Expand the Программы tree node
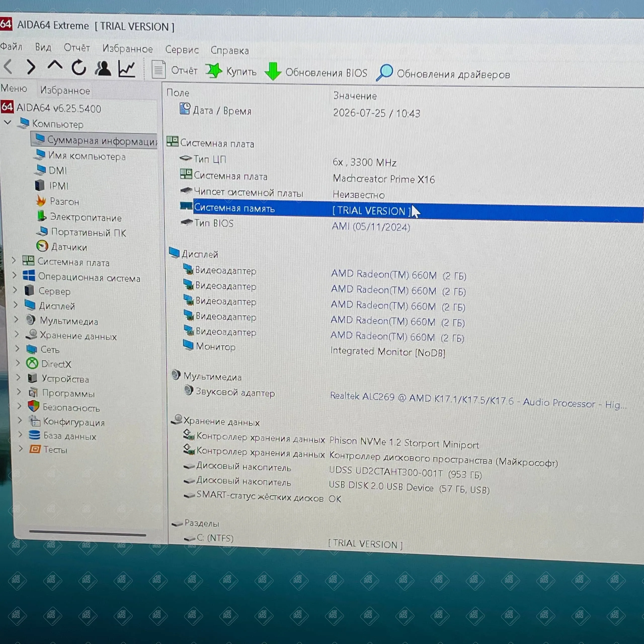The height and width of the screenshot is (644, 644). click(x=19, y=391)
